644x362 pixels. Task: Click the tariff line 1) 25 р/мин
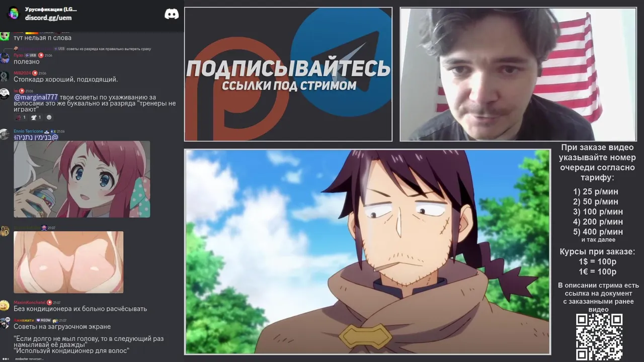pos(596,192)
